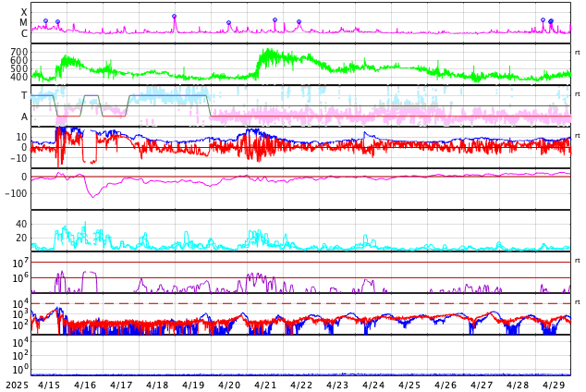This screenshot has width=586, height=392.
Task: Select the 4/21 date label
Action: click(265, 386)
